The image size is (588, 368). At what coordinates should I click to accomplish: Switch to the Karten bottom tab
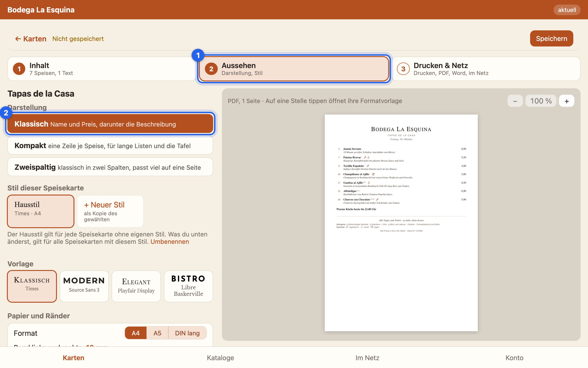[x=73, y=357]
